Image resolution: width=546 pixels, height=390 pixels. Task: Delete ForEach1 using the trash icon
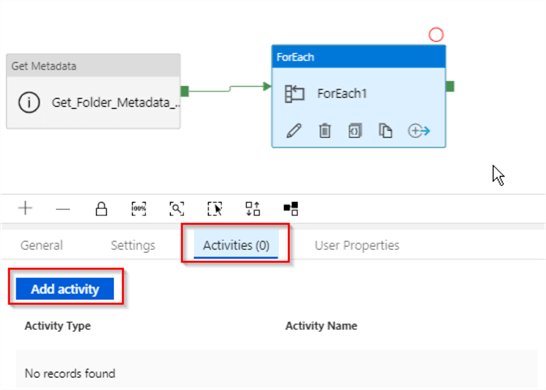pyautogui.click(x=325, y=131)
